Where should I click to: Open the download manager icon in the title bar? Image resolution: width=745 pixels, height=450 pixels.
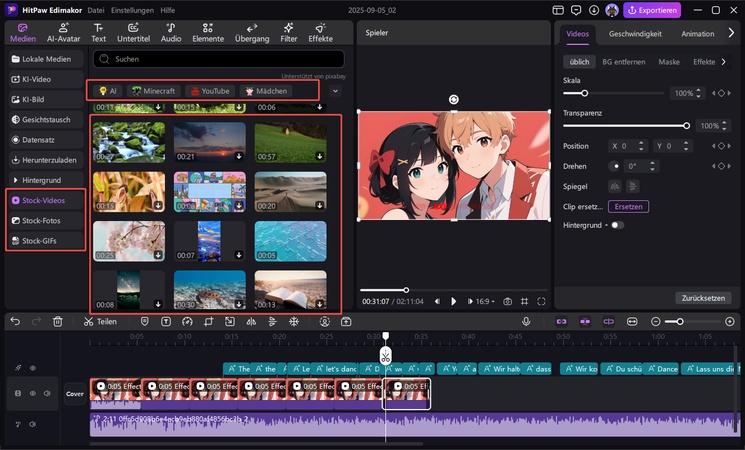coord(594,10)
